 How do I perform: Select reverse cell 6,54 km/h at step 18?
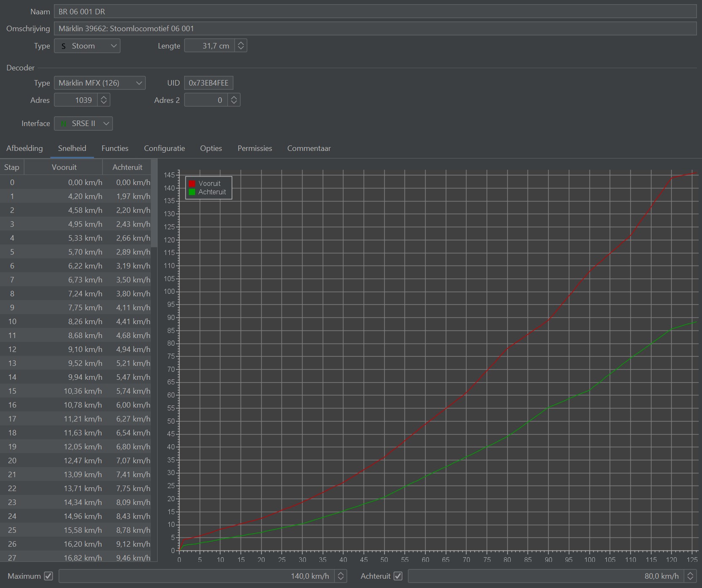127,433
